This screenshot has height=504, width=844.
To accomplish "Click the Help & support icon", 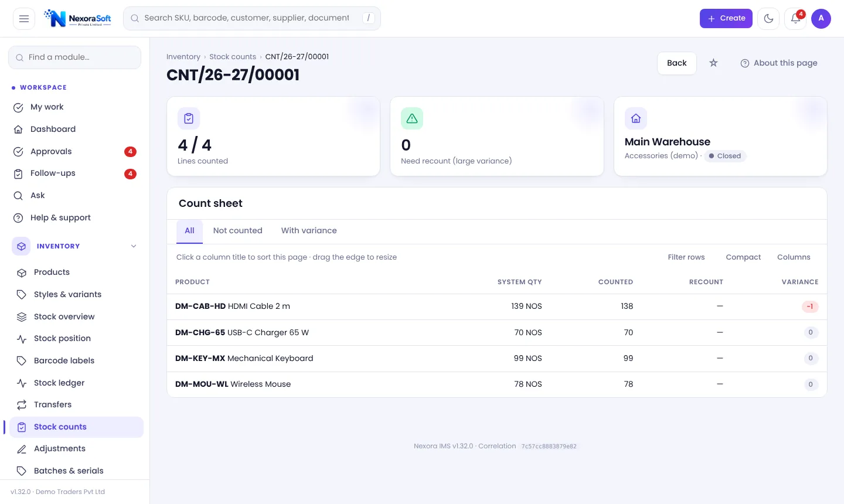I will (x=18, y=218).
